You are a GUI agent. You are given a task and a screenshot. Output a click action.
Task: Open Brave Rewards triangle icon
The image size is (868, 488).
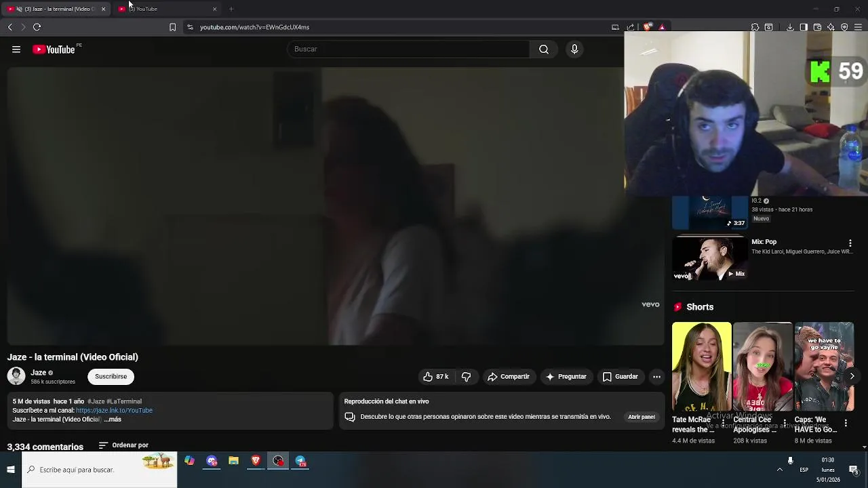click(662, 27)
